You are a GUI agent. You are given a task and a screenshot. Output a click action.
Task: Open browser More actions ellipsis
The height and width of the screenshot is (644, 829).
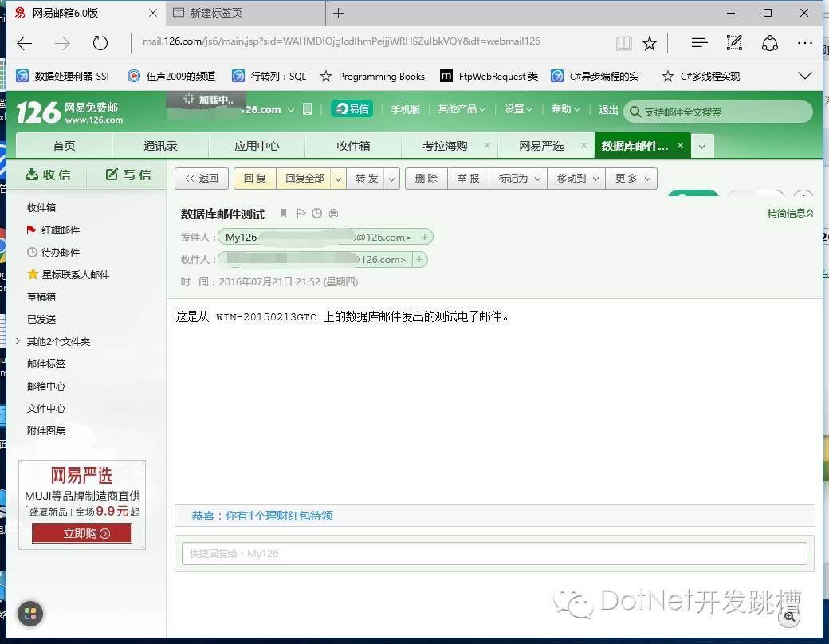click(804, 43)
